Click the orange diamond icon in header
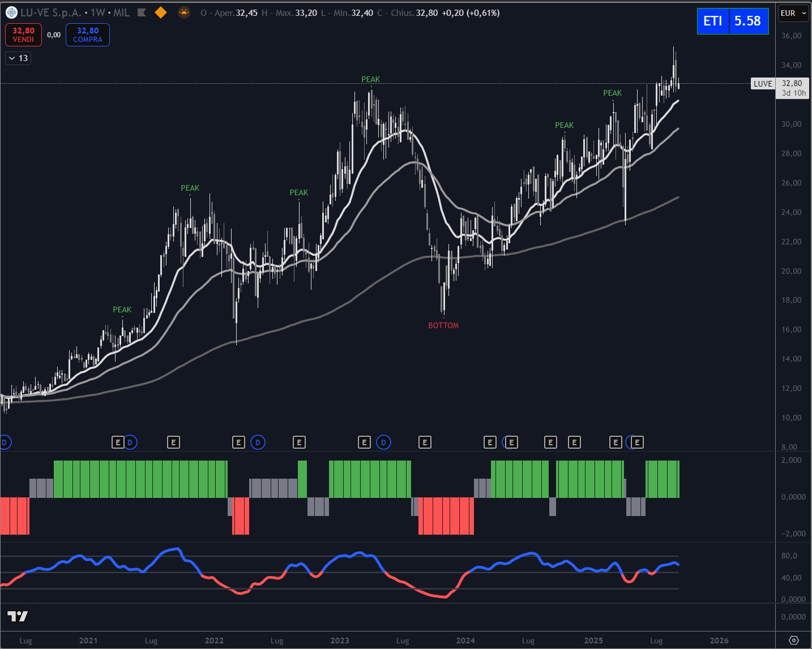Image resolution: width=812 pixels, height=649 pixels. click(161, 12)
